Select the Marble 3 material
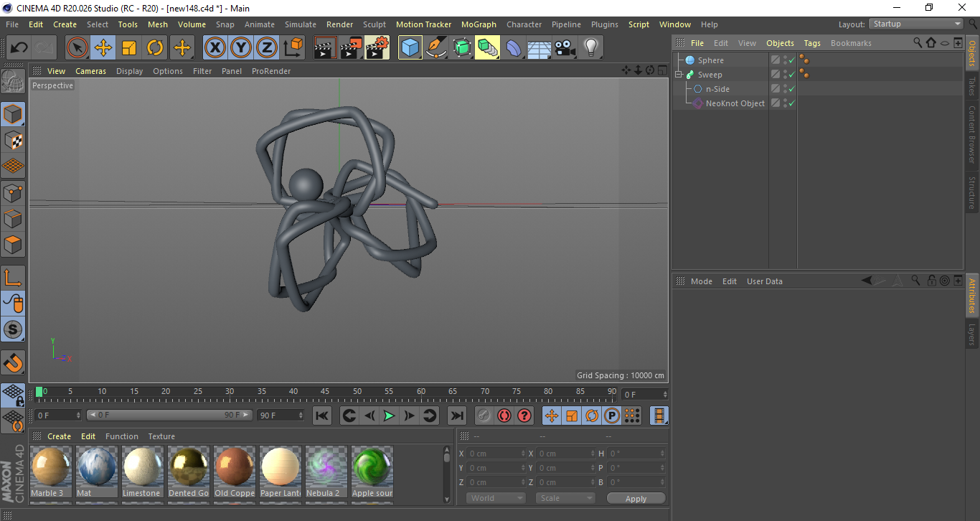This screenshot has width=980, height=521. point(51,472)
